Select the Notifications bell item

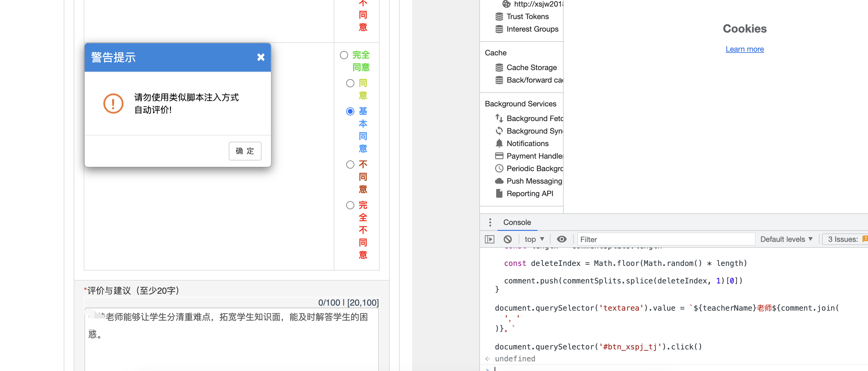tap(527, 143)
